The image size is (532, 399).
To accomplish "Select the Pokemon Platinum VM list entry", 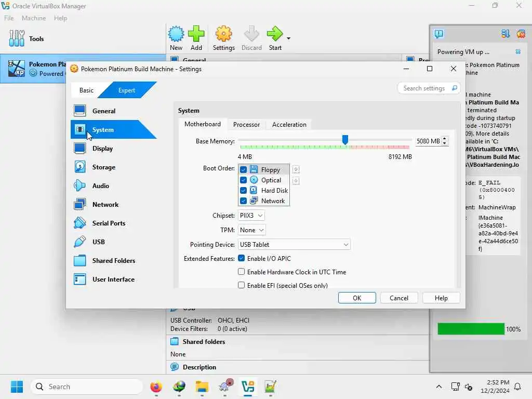I will coord(34,69).
